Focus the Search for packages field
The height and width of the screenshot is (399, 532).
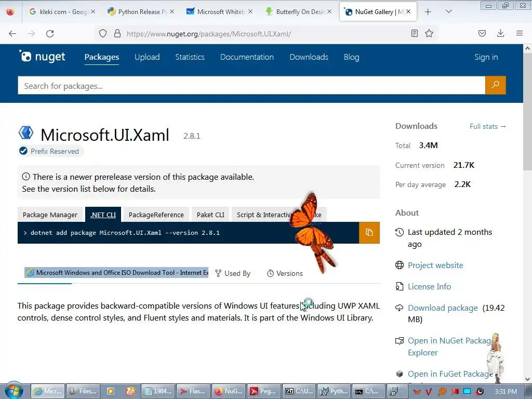pyautogui.click(x=251, y=86)
